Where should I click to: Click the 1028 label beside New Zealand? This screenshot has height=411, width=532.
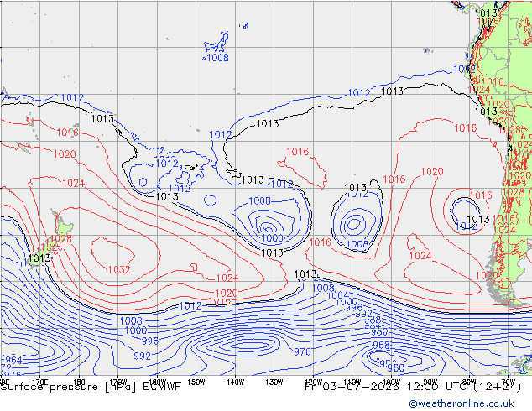61,239
